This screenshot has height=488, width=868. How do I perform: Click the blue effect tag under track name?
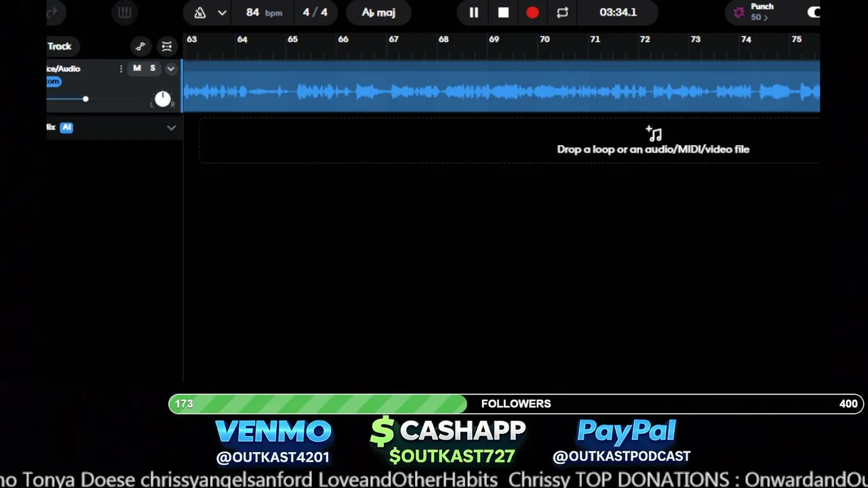pyautogui.click(x=54, y=81)
